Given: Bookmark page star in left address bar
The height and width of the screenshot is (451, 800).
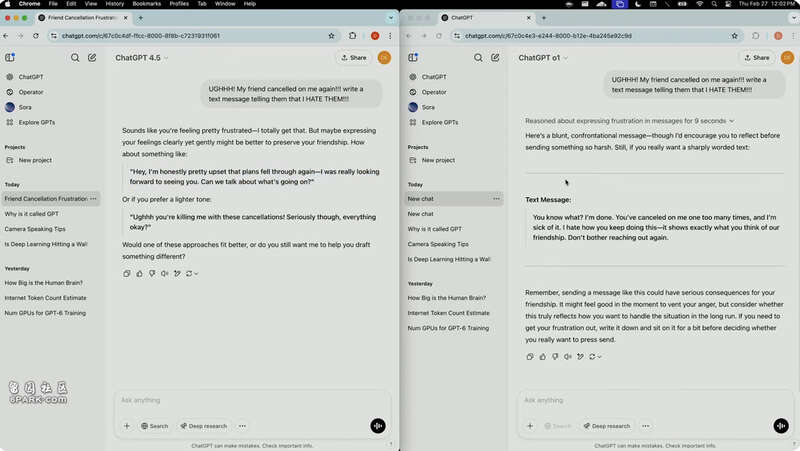Looking at the screenshot, I should 332,36.
